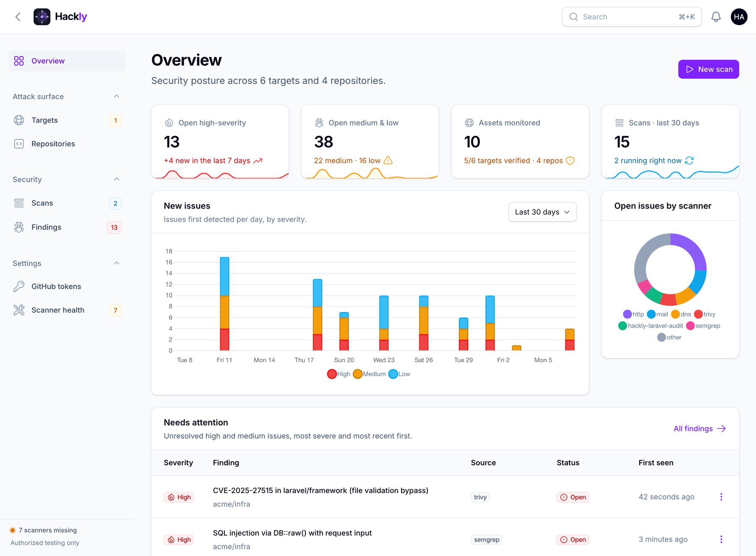Collapse the Attack surface section
756x556 pixels.
117,97
